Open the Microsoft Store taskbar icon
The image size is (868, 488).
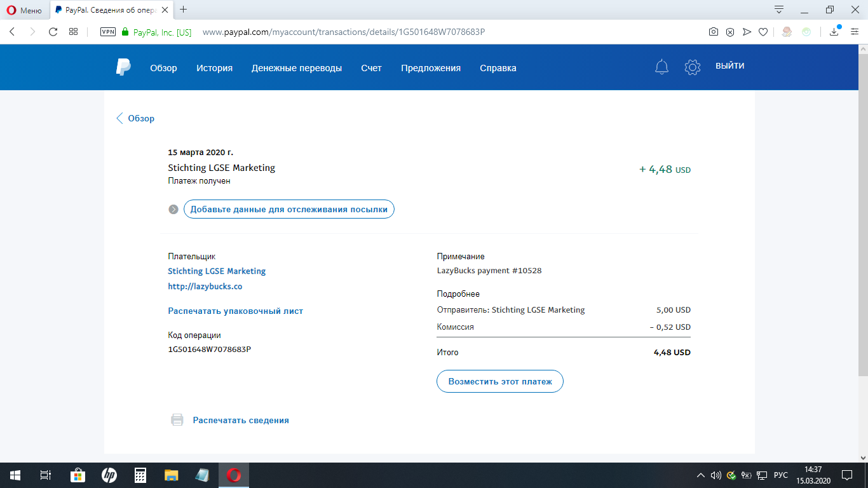(x=77, y=475)
